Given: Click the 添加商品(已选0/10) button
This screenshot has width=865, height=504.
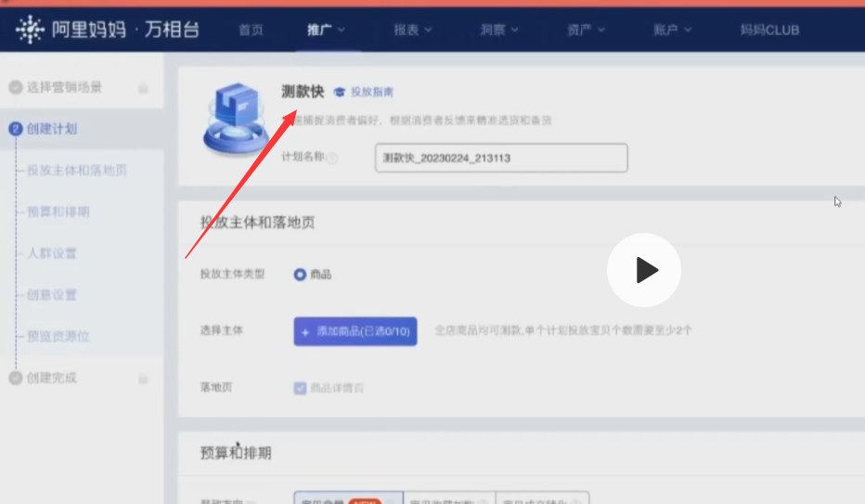Looking at the screenshot, I should pos(355,331).
